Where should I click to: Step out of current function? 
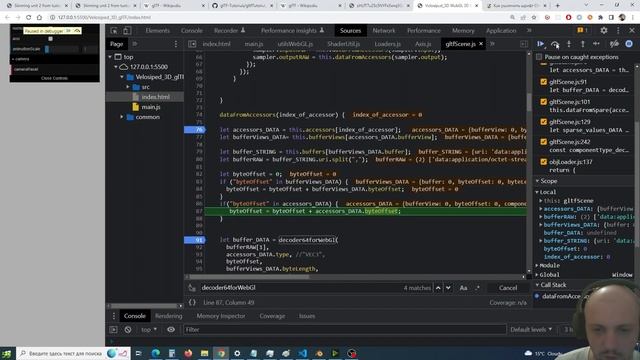582,44
